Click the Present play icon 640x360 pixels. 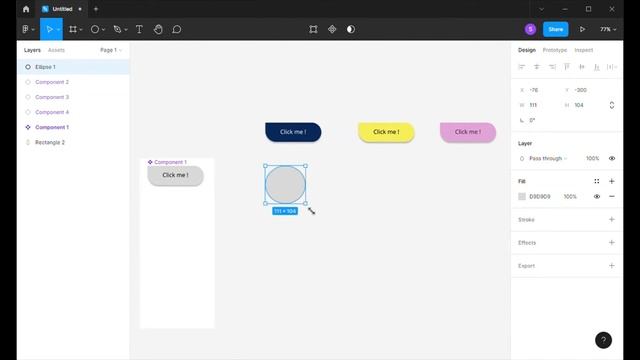tap(582, 29)
